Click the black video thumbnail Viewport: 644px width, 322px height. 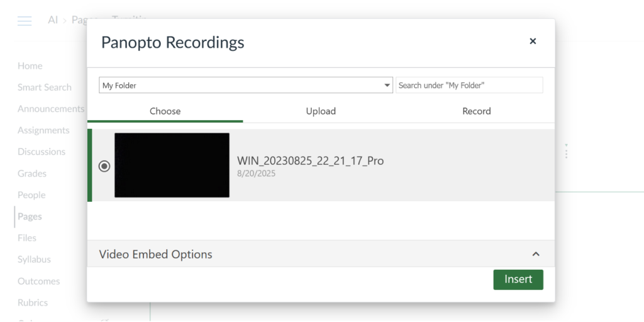[172, 165]
